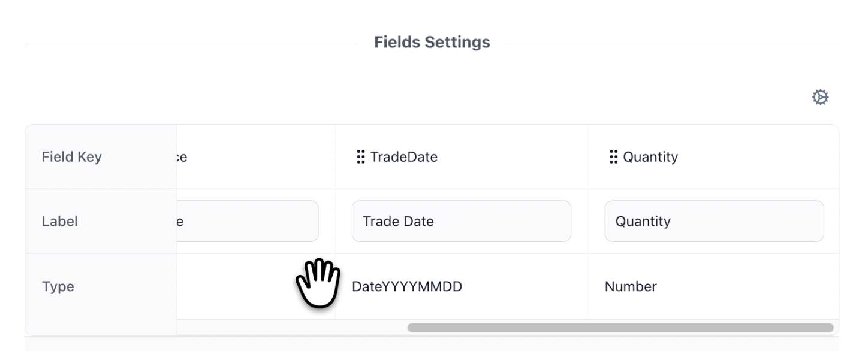Click the Quantity column drag handle
This screenshot has width=868, height=351.
(613, 157)
